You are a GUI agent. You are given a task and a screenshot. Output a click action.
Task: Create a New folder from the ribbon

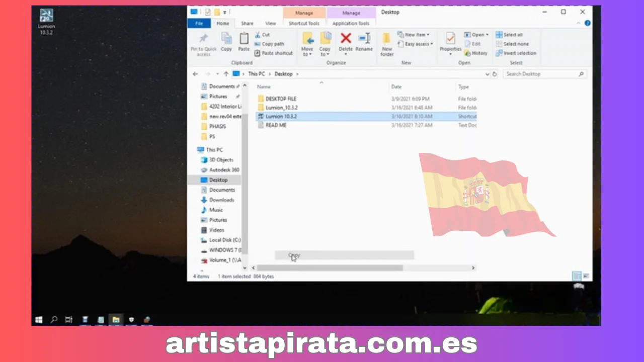[387, 44]
